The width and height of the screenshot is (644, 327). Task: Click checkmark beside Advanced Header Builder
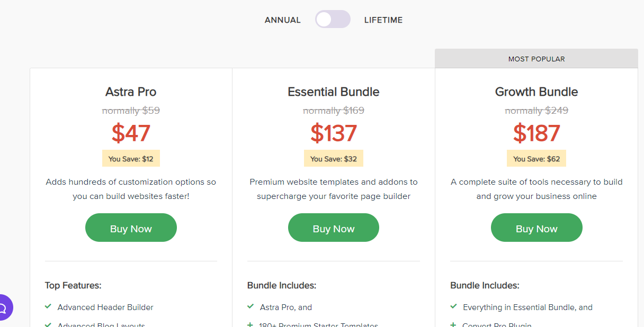pyautogui.click(x=48, y=306)
